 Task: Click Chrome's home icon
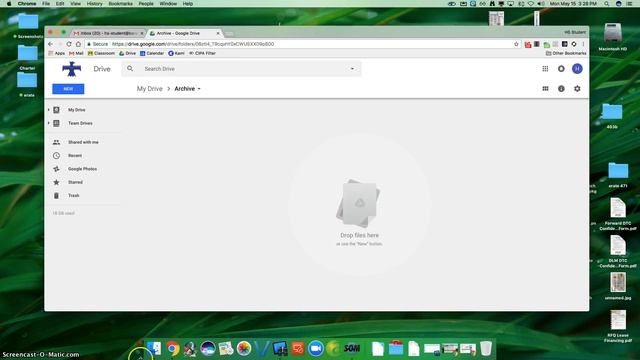click(x=78, y=44)
